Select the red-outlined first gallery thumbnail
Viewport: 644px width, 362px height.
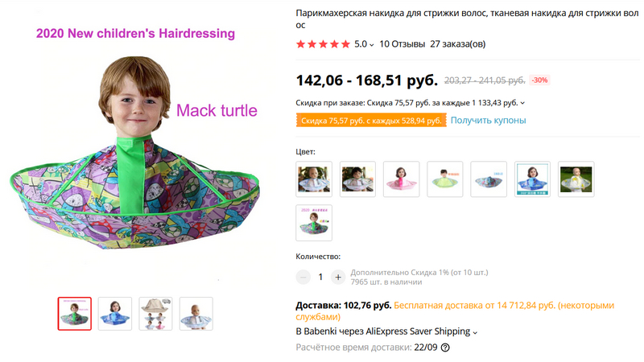75,314
